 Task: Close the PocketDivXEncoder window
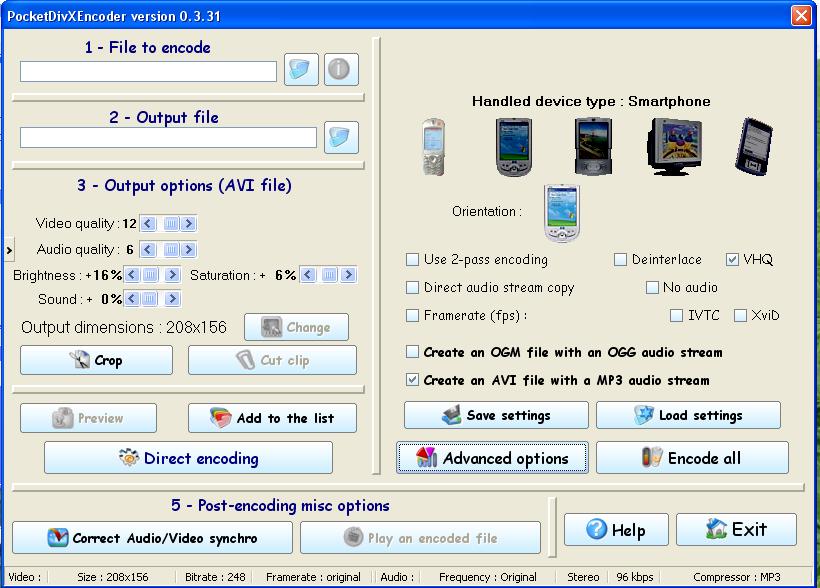point(801,16)
